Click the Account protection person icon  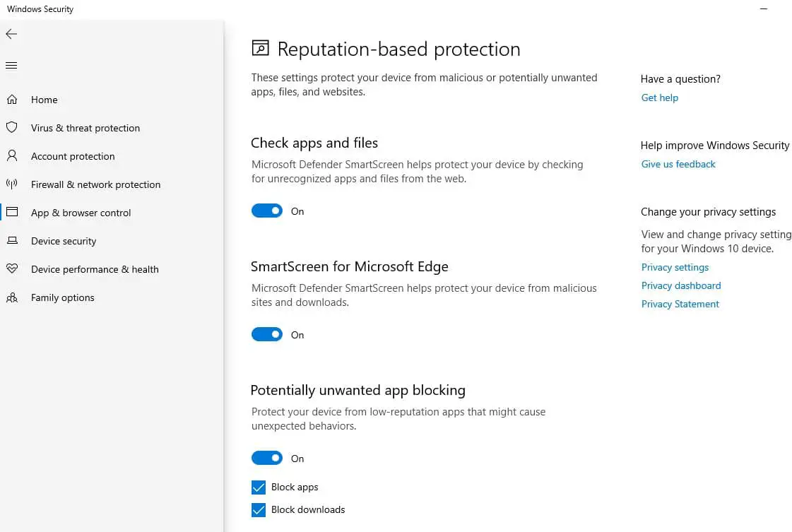tap(12, 156)
